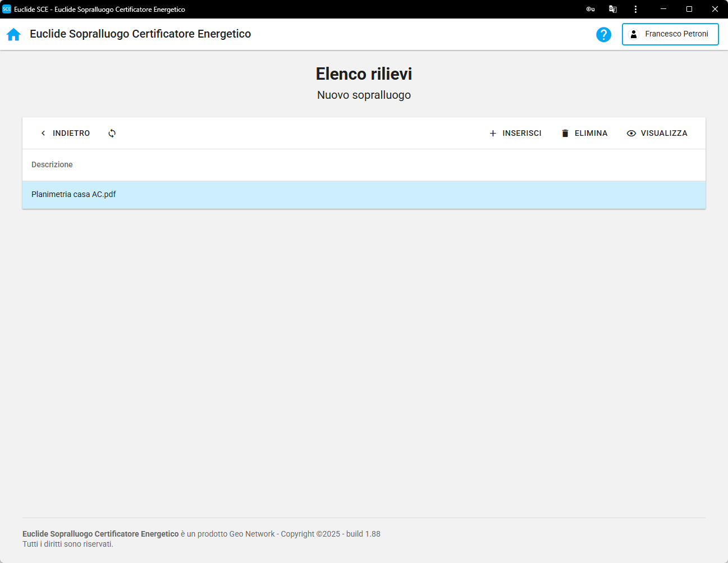Click the back chevron next to INDIETRO
The height and width of the screenshot is (563, 728).
tap(43, 133)
